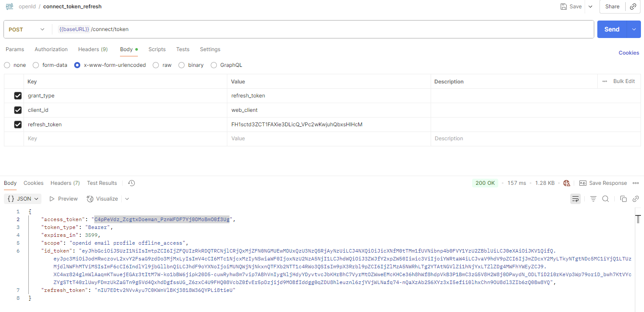Click the Save floppy disk icon
The image size is (644, 312).
click(x=564, y=7)
